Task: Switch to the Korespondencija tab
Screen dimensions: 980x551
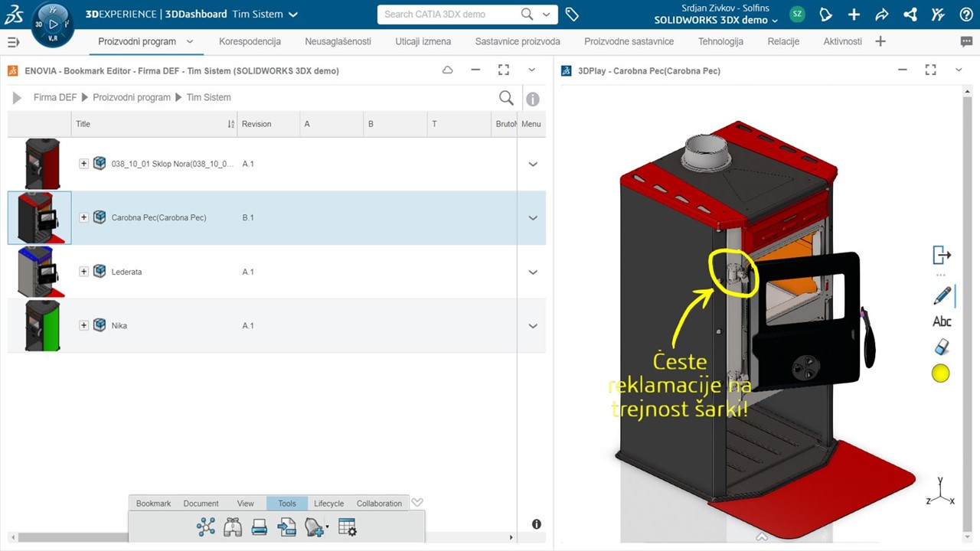Action: pos(250,41)
